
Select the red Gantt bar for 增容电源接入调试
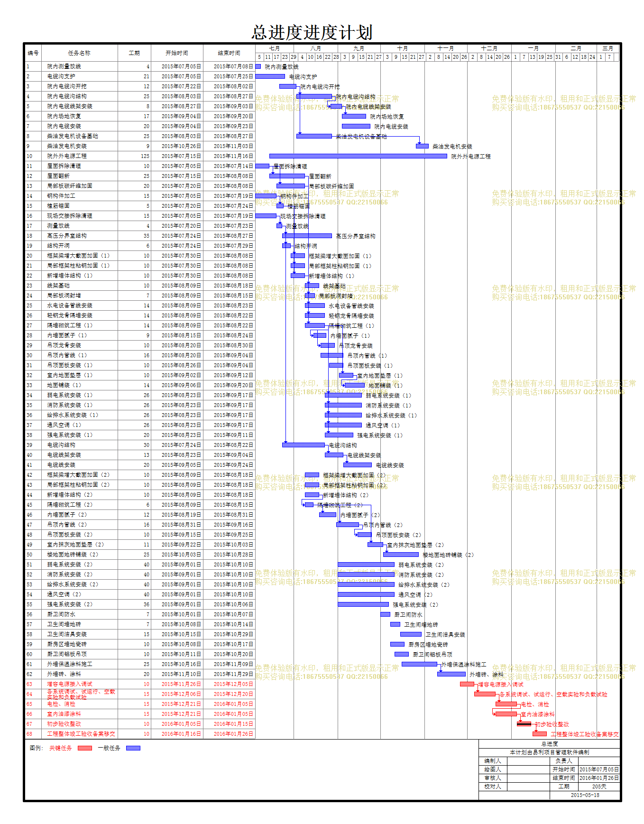[467, 684]
